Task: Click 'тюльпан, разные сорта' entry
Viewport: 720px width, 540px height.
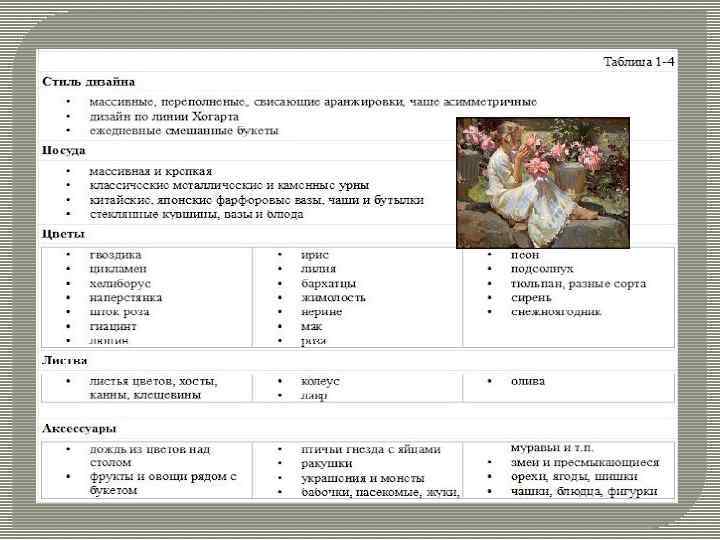Action: tap(579, 284)
